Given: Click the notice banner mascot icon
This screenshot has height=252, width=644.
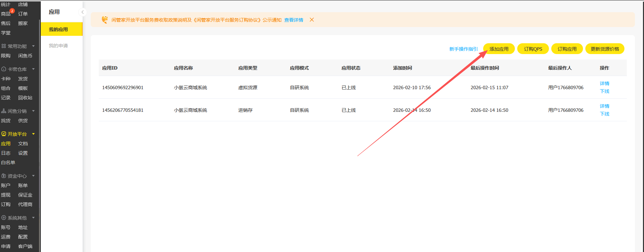Looking at the screenshot, I should click(105, 20).
